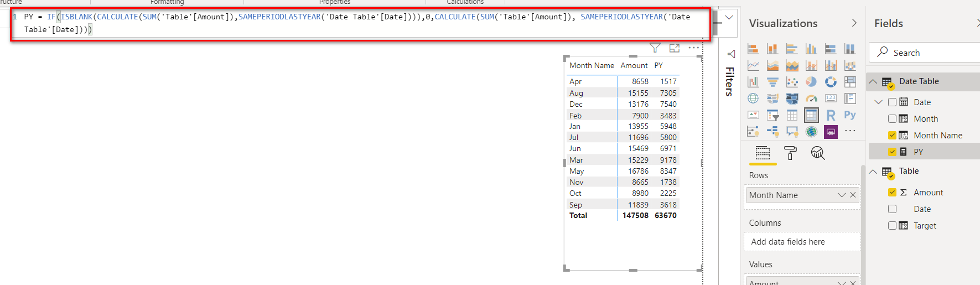This screenshot has width=980, height=285.
Task: Click the visual's focus mode icon
Action: click(675, 48)
